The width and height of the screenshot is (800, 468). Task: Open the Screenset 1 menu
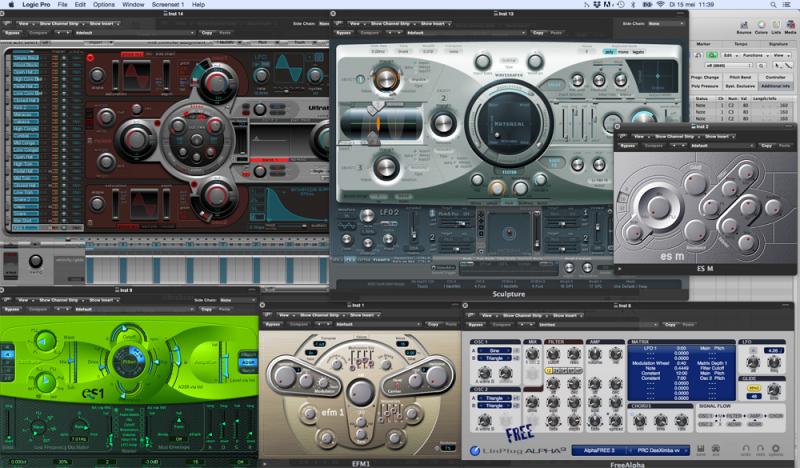tap(168, 5)
